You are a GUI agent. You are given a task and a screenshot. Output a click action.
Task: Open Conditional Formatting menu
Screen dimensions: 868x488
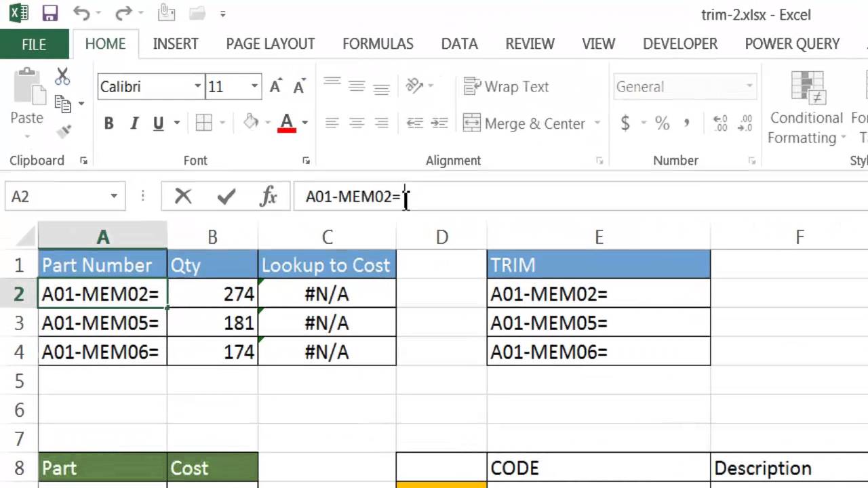point(806,108)
